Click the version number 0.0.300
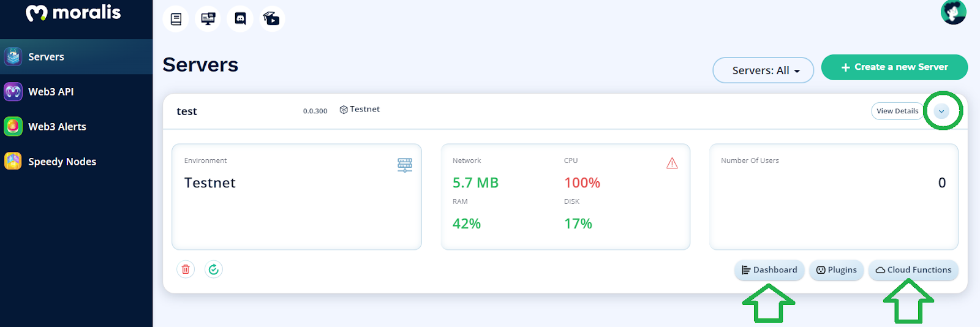This screenshot has height=327, width=980. [x=315, y=111]
